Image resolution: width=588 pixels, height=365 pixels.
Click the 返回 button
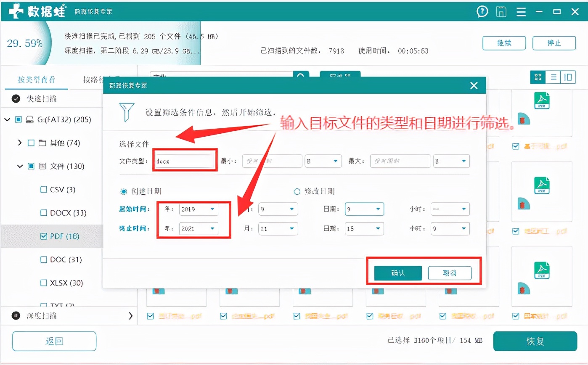coord(54,341)
